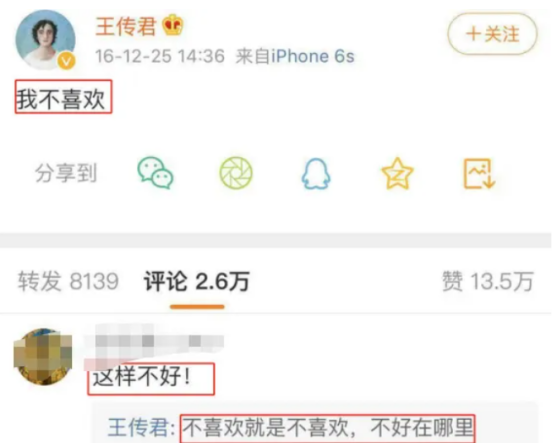Save post as image icon
This screenshot has width=554, height=444.
coord(479,173)
